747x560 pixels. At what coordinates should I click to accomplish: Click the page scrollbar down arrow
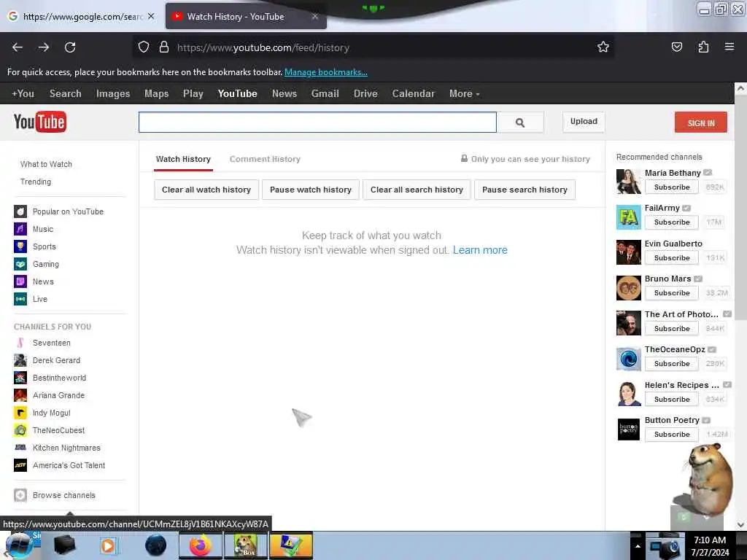click(740, 525)
